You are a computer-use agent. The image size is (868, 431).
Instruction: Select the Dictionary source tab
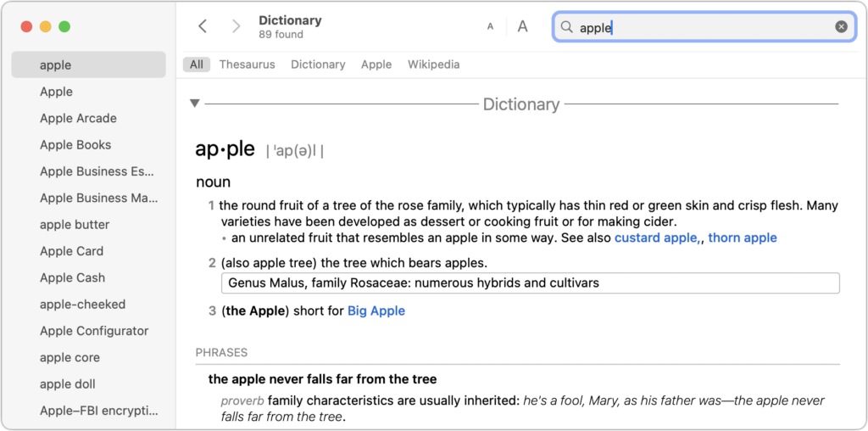click(x=319, y=64)
